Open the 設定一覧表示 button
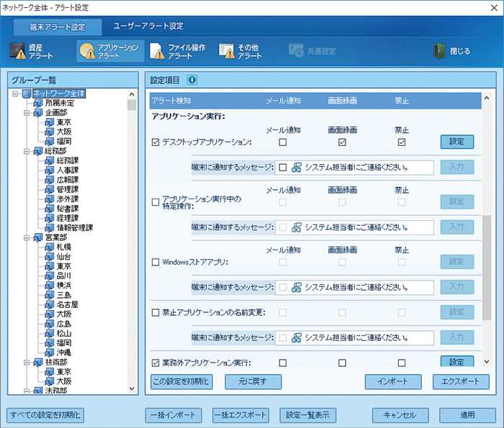The image size is (504, 428). coord(307,415)
